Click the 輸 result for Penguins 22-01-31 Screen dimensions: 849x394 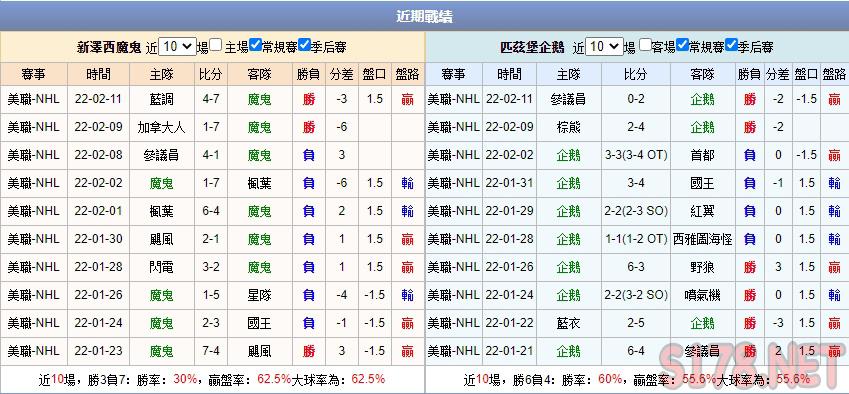[x=834, y=183]
